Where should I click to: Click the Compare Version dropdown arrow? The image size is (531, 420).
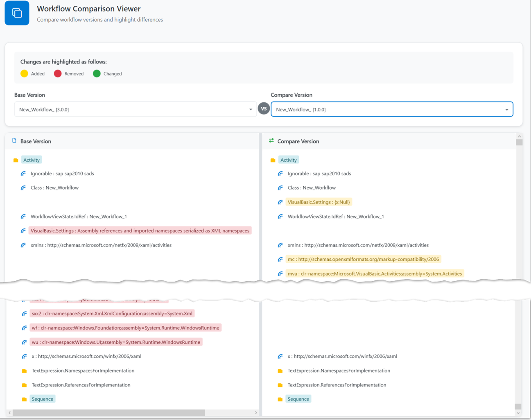tap(507, 110)
